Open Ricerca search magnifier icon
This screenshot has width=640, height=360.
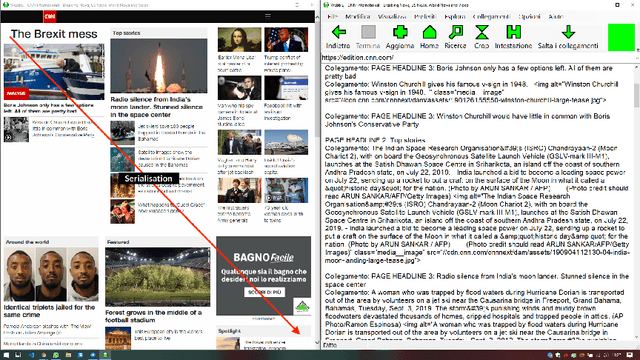tap(456, 32)
